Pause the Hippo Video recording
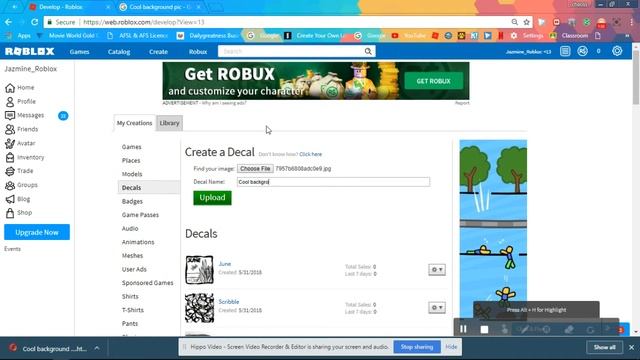The width and height of the screenshot is (640, 360). point(463,329)
